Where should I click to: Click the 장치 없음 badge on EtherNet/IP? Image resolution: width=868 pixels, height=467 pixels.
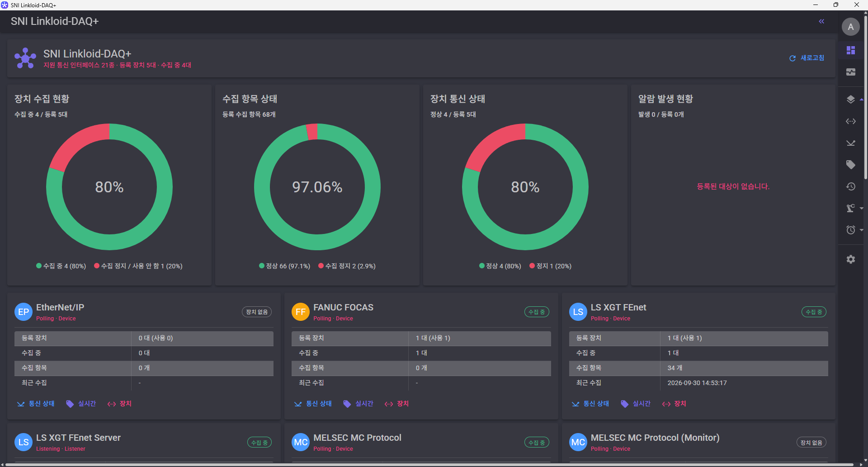pos(257,312)
